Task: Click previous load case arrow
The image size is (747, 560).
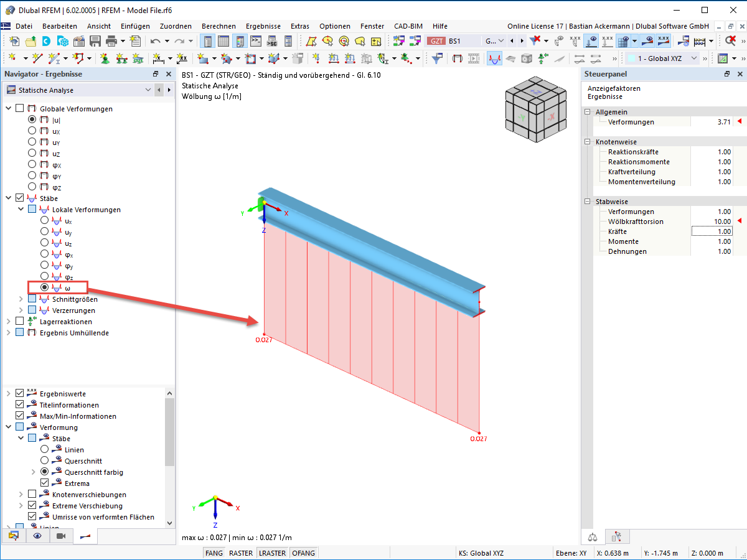Action: pos(512,41)
